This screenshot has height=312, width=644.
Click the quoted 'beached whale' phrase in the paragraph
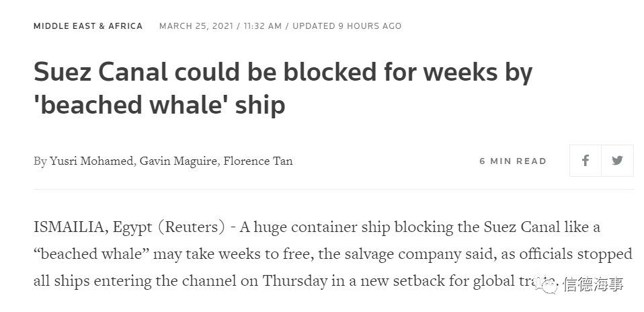91,254
